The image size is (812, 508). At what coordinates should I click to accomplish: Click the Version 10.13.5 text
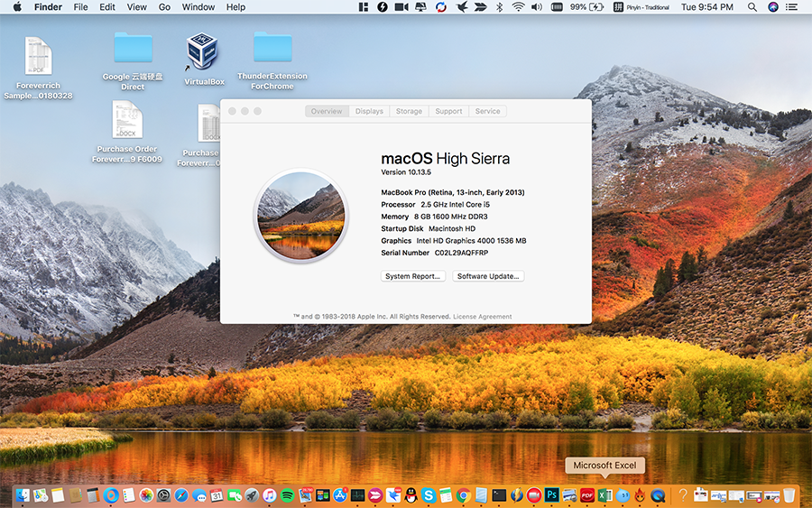406,172
